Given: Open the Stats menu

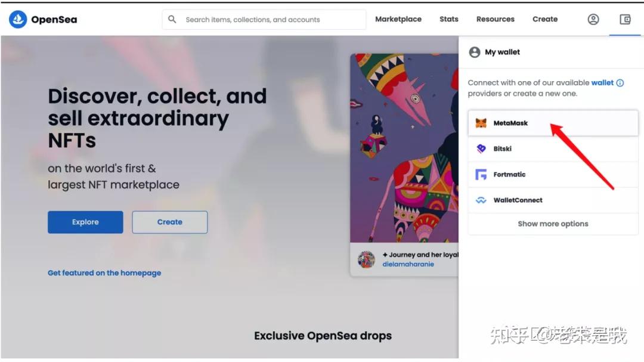Looking at the screenshot, I should (448, 19).
